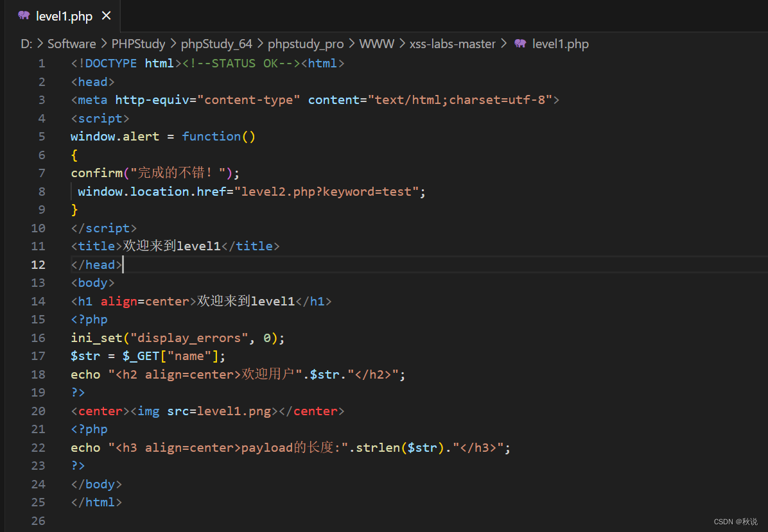
Task: Click the level1.php breadcrumb file name
Action: (561, 44)
